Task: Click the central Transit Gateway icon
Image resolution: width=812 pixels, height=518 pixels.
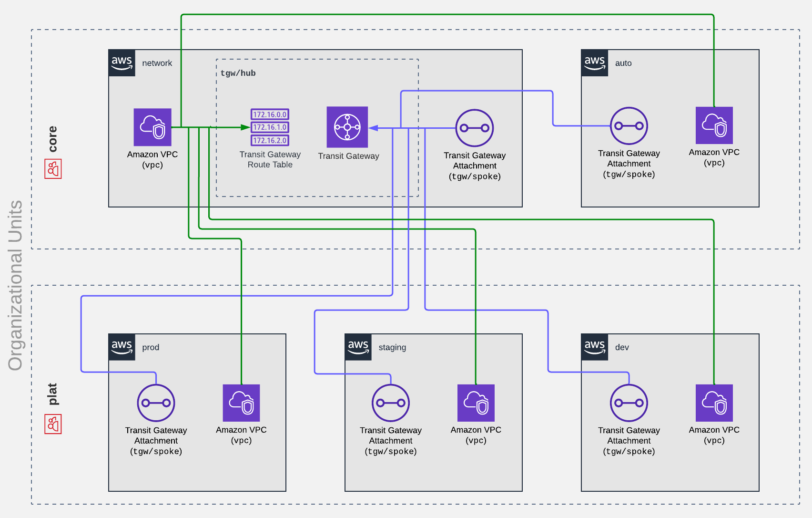Action: [x=347, y=127]
